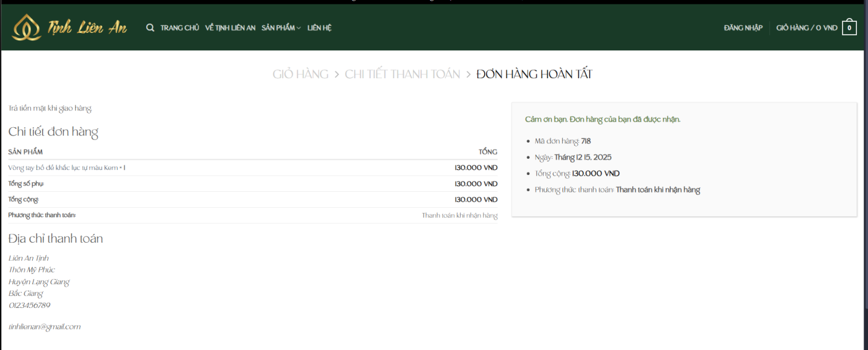Viewport: 868px width, 350px height.
Task: Select the CHI TIẾT THANH TOÁN breadcrumb
Action: (402, 74)
